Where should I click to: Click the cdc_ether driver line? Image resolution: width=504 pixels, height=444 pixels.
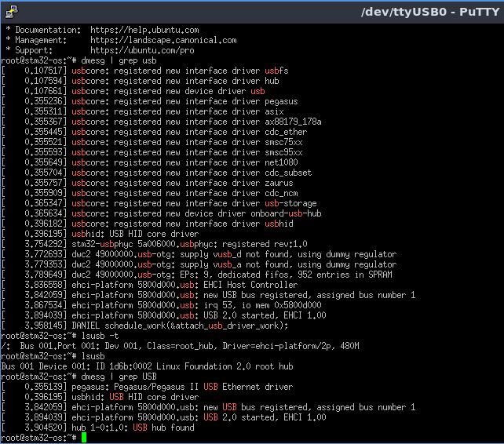click(x=155, y=132)
